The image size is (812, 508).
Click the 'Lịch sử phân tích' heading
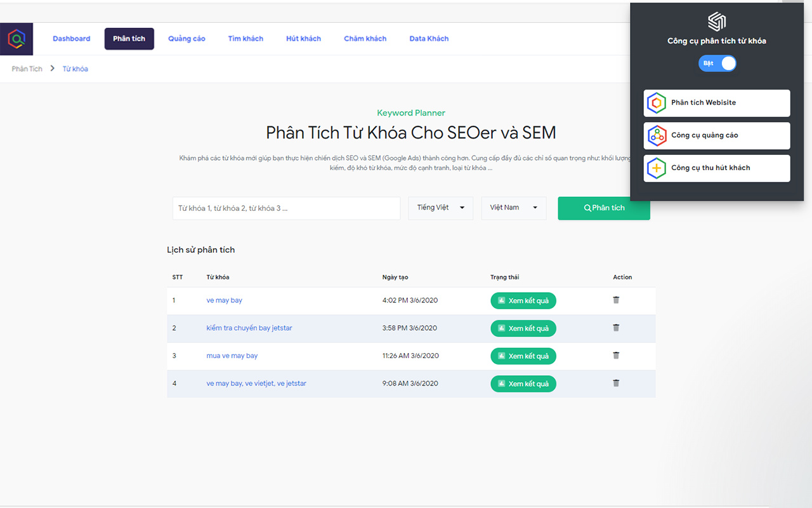tap(201, 250)
